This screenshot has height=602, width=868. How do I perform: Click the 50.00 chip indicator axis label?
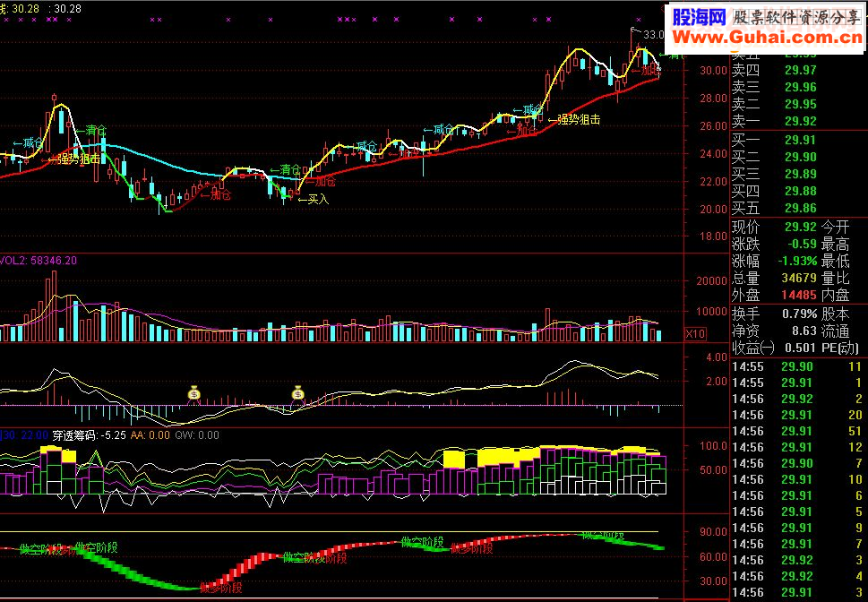(713, 470)
